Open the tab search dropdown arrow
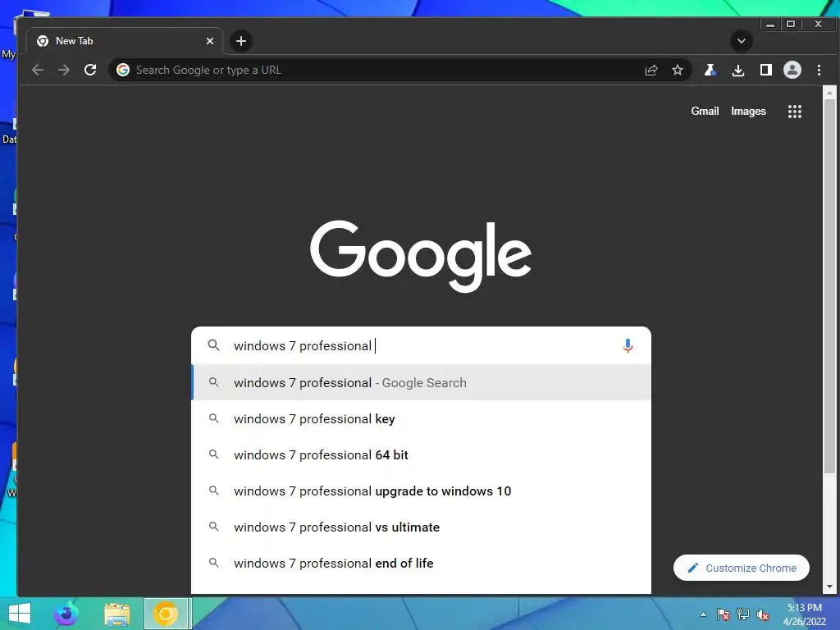 [x=742, y=41]
